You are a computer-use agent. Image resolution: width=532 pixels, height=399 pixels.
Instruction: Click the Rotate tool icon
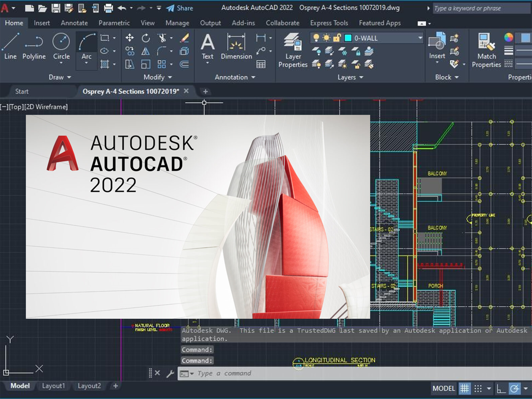point(146,38)
